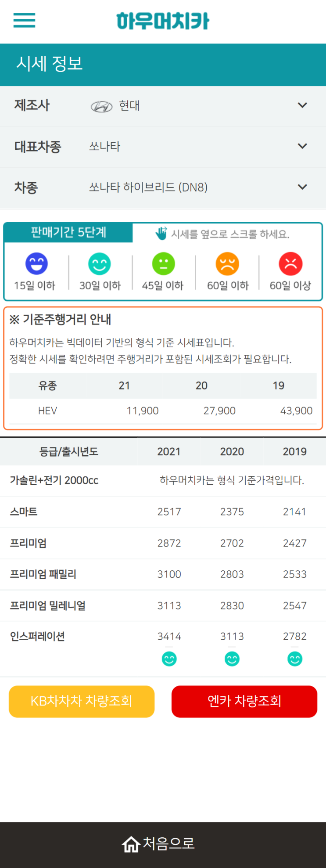Click the 유종 column header

click(x=47, y=385)
